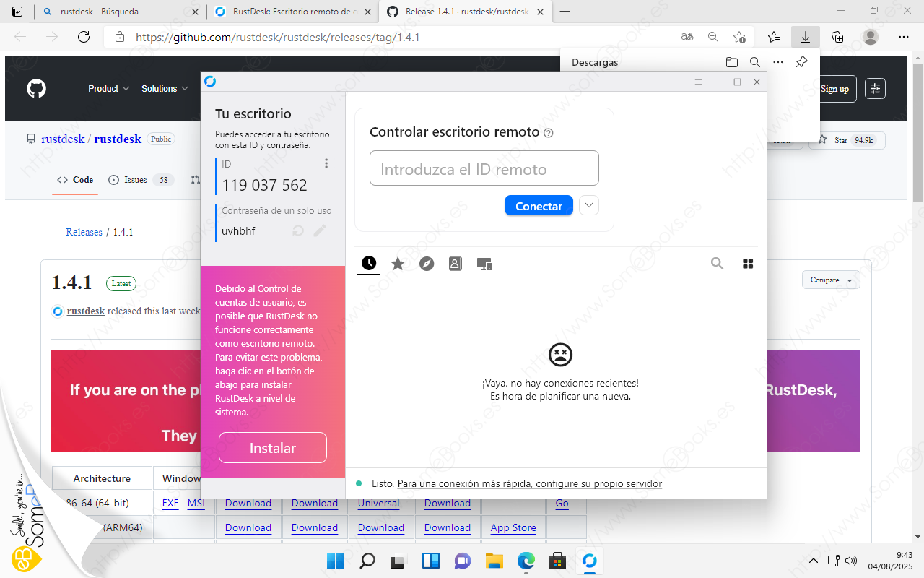Change peer view with the grid icon
Screen dimensions: 924x578
(x=748, y=264)
